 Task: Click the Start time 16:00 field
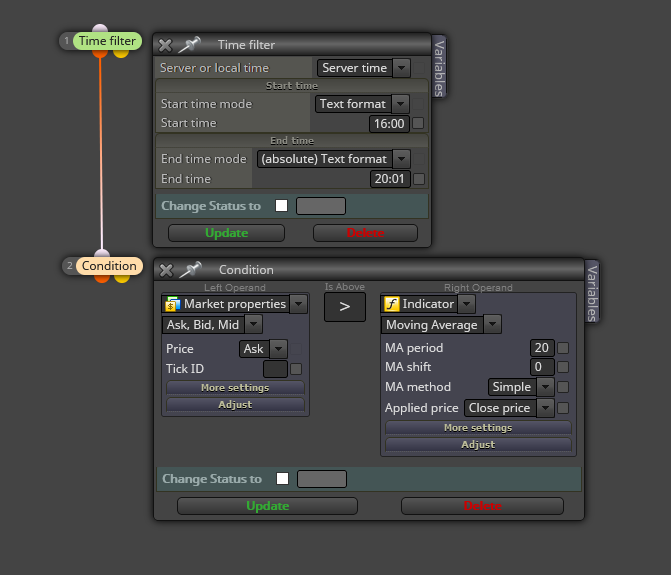click(x=389, y=124)
